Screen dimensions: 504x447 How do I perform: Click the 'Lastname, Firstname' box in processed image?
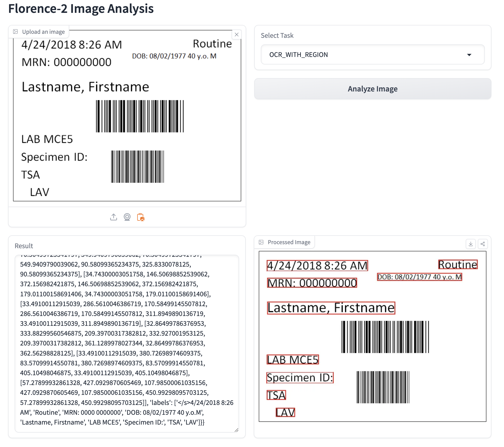pos(331,308)
